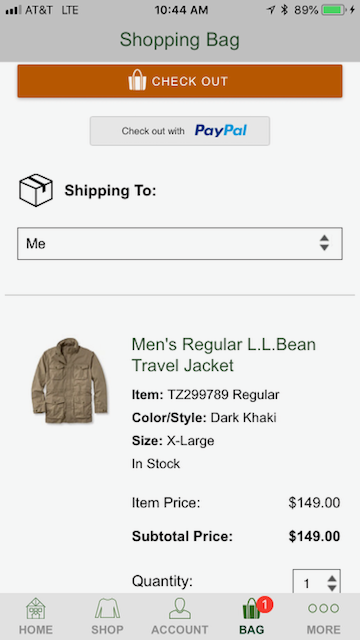Screen dimensions: 360x640
Task: Open the Shipping To dropdown showing Me
Action: pyautogui.click(x=180, y=244)
